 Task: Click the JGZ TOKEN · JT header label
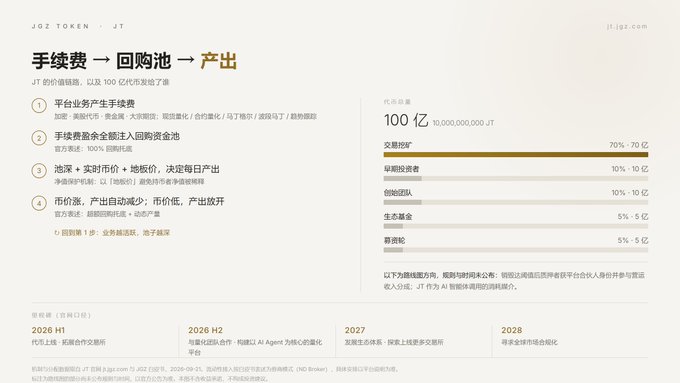click(x=78, y=26)
